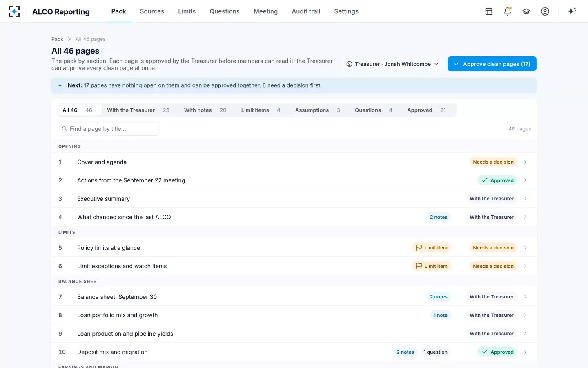Click the Limit item flag on Policy limits row
The width and height of the screenshot is (588, 368).
[x=432, y=248]
